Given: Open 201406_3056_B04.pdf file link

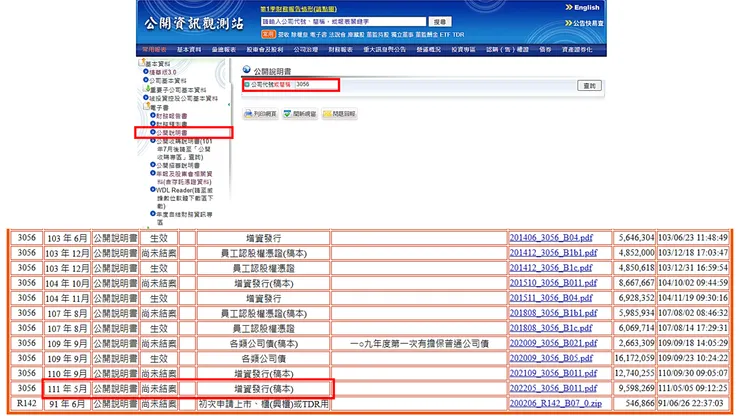Looking at the screenshot, I should [x=551, y=238].
